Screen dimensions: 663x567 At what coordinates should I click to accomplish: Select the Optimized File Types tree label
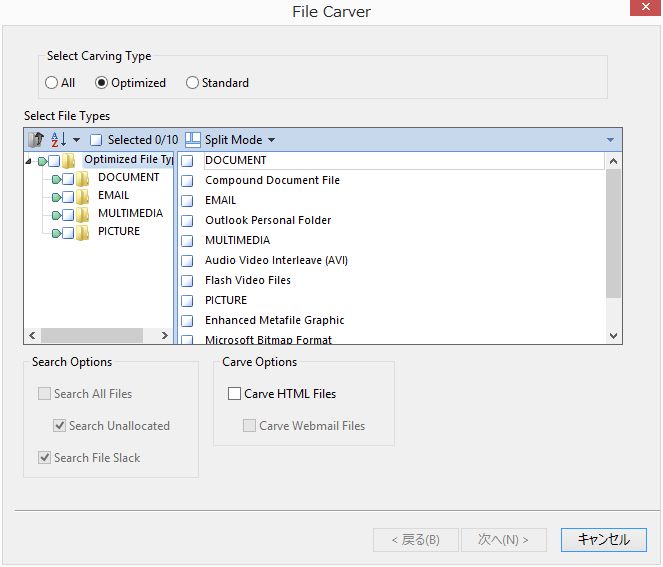tap(129, 159)
